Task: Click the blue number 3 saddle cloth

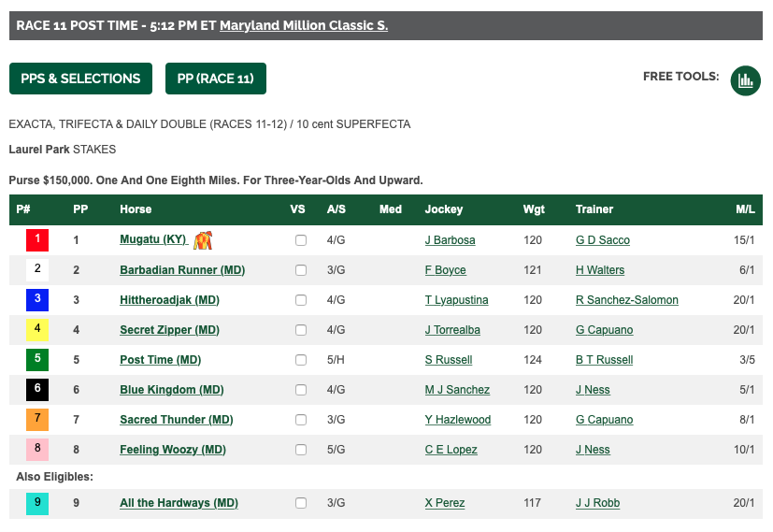Action: click(37, 300)
